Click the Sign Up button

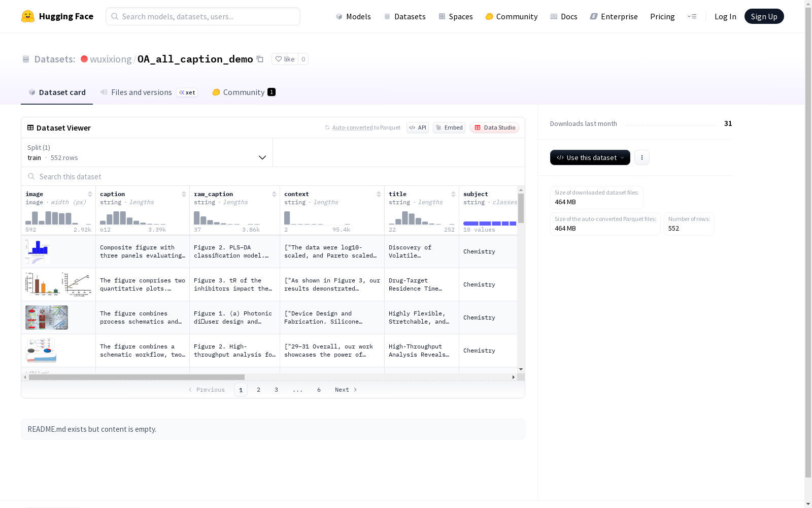coord(764,16)
